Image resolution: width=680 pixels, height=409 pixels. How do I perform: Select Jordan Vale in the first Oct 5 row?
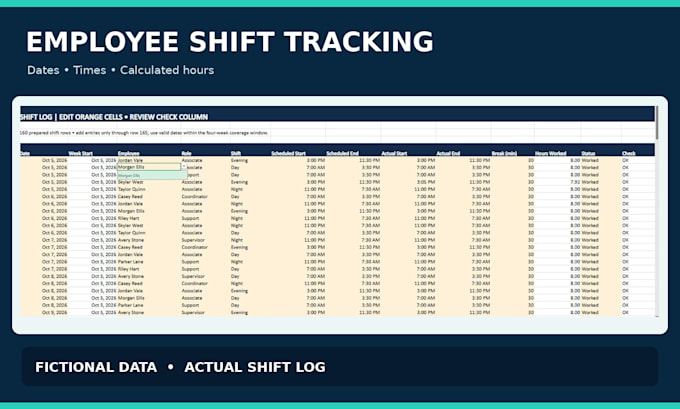click(x=130, y=160)
